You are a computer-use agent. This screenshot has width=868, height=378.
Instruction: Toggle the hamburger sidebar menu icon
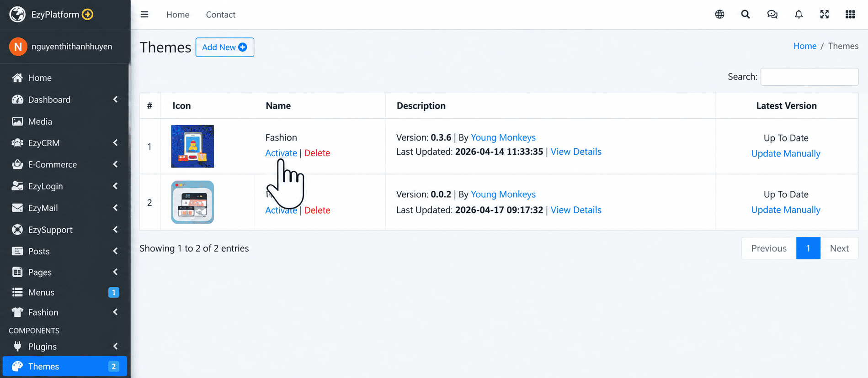(144, 15)
